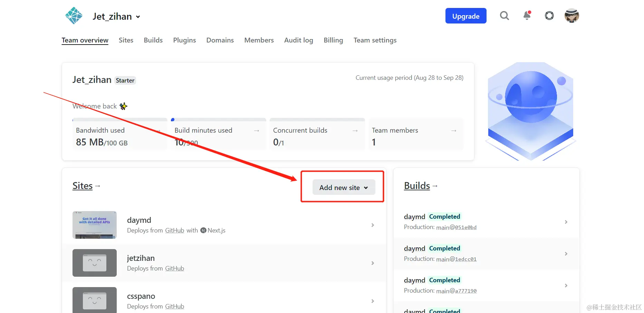Click the Concurrent builds 0/1 value
The width and height of the screenshot is (644, 313).
click(278, 142)
